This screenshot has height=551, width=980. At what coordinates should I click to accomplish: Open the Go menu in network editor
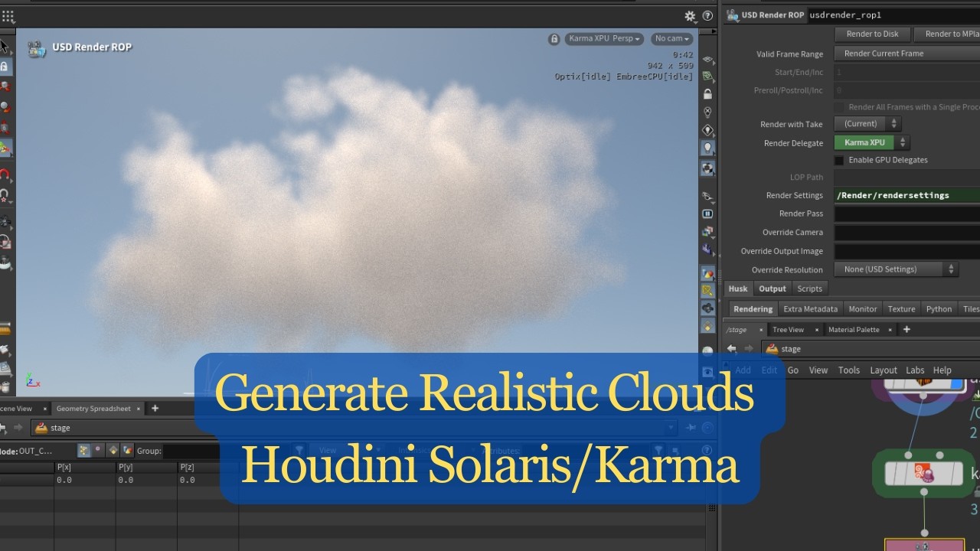click(x=793, y=370)
